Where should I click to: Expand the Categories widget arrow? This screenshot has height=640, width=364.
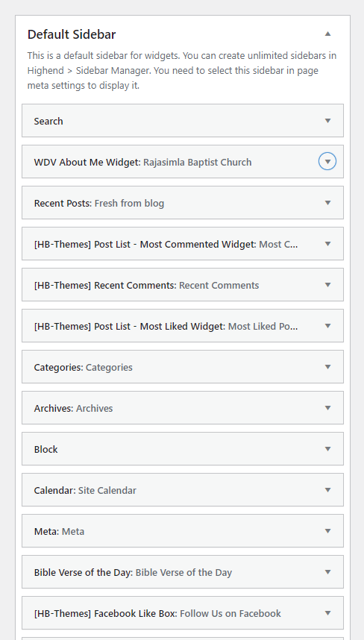point(327,367)
